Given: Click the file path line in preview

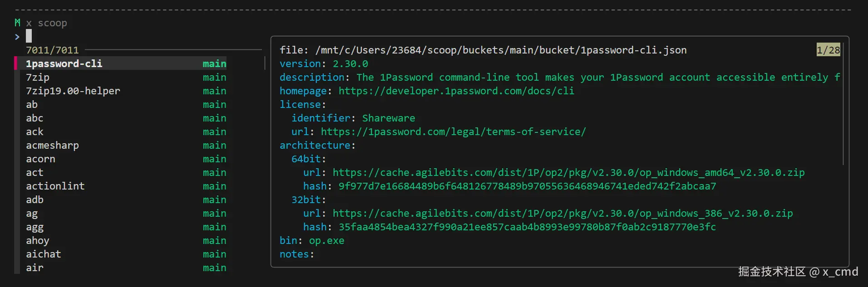Looking at the screenshot, I should [x=483, y=50].
